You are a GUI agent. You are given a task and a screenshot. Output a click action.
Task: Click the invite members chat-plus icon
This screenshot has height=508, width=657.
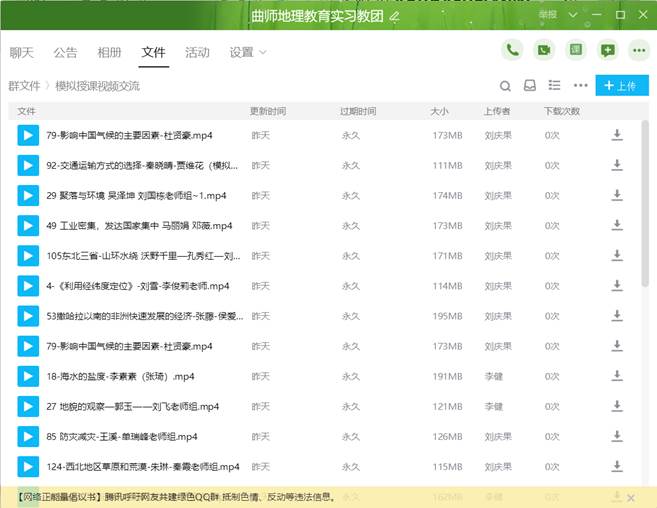pos(607,50)
